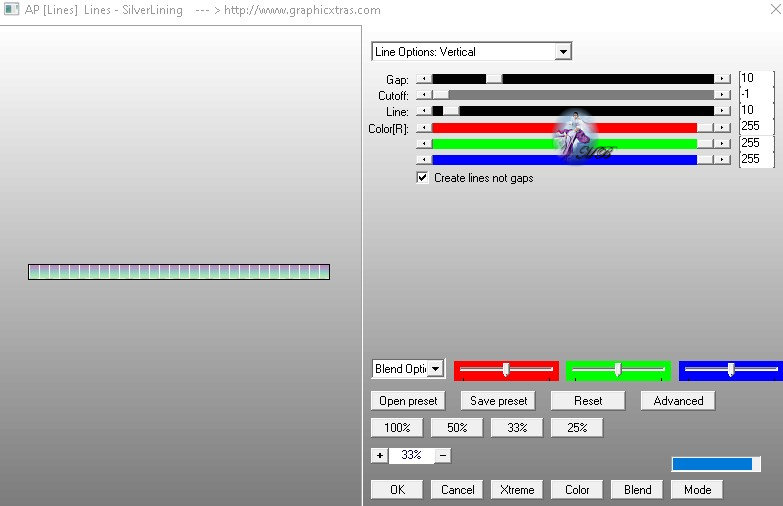Click the Gap slider right arrow
This screenshot has width=783, height=506.
coord(722,79)
